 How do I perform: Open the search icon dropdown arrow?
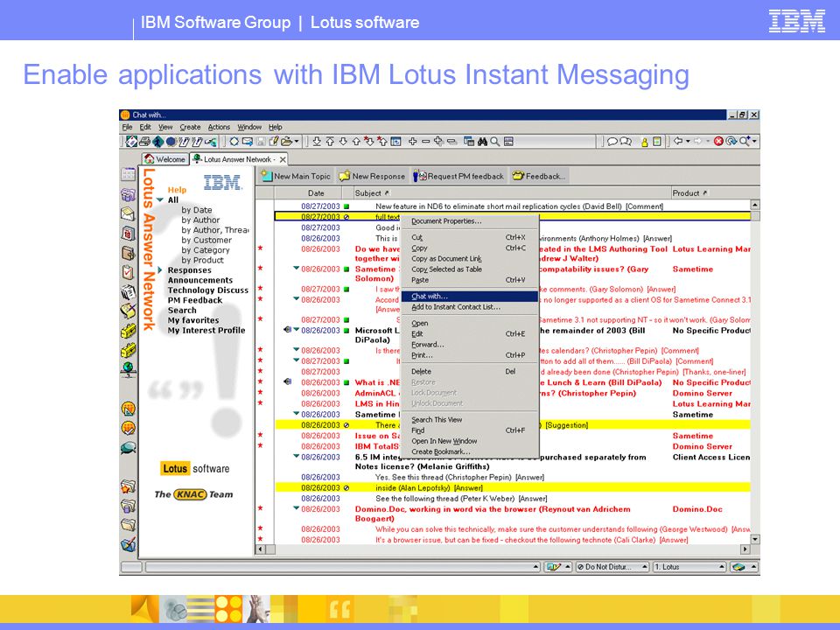[x=754, y=142]
